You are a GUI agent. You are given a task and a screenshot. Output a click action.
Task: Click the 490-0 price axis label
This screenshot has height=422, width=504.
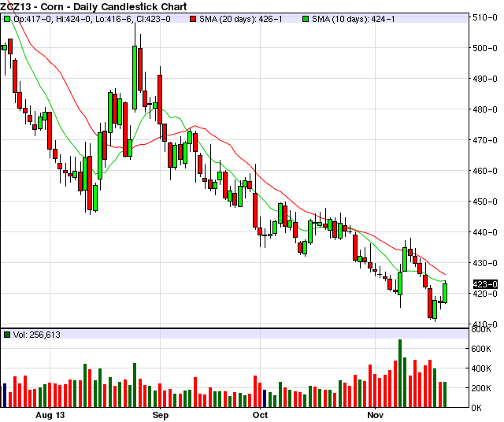click(x=485, y=79)
